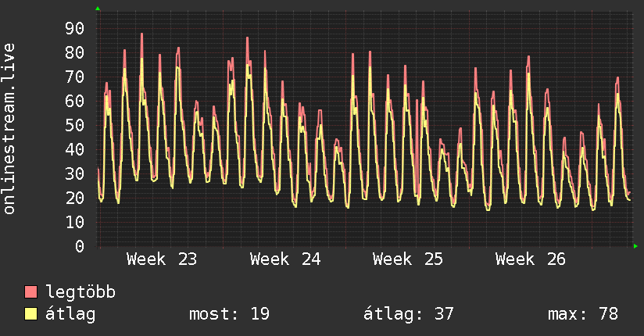The width and height of the screenshot is (644, 336).
Task: Click the 50 tick on the Y axis
Action: point(75,125)
